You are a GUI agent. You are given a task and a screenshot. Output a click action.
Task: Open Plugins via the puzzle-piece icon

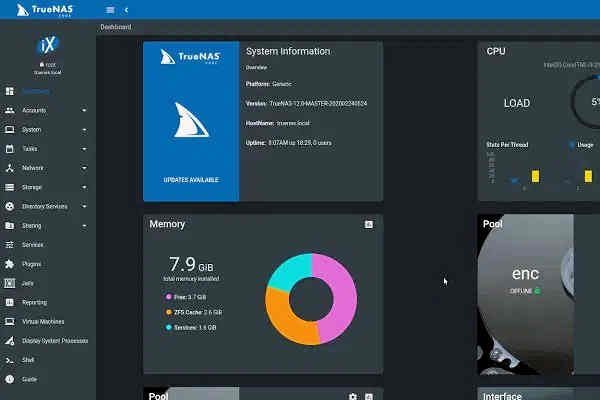[10, 264]
